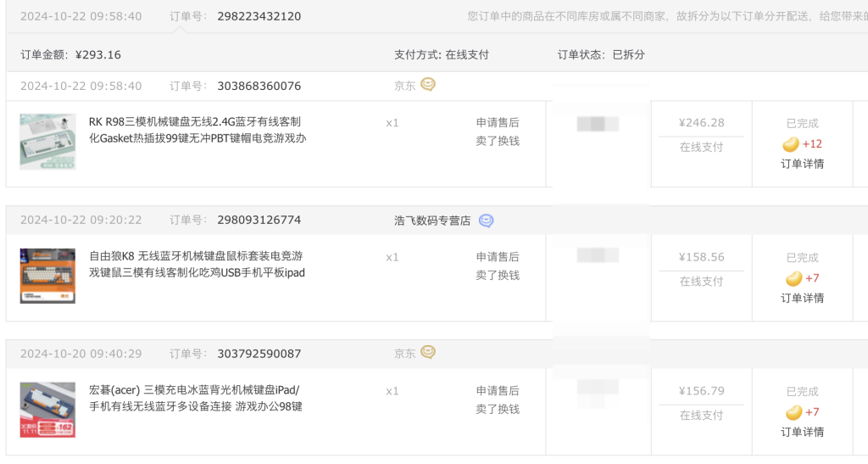Click the 浩飞数码专营店 shop name
This screenshot has width=868, height=464.
coord(432,221)
